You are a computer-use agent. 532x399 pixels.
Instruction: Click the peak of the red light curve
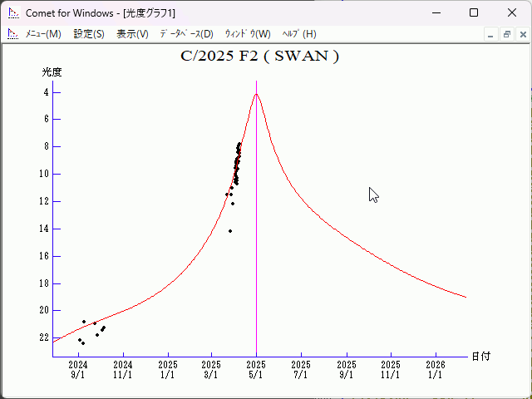tap(256, 94)
